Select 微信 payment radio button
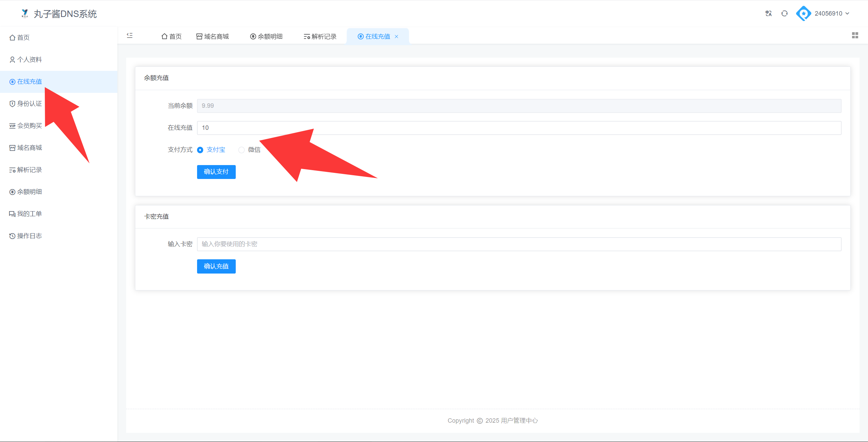 (242, 150)
